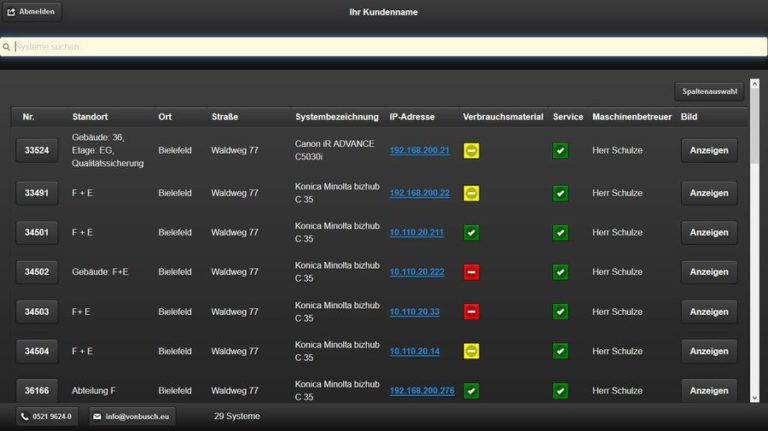Click yellow Verbrauchsmaterial icon in row 34504

click(x=471, y=351)
